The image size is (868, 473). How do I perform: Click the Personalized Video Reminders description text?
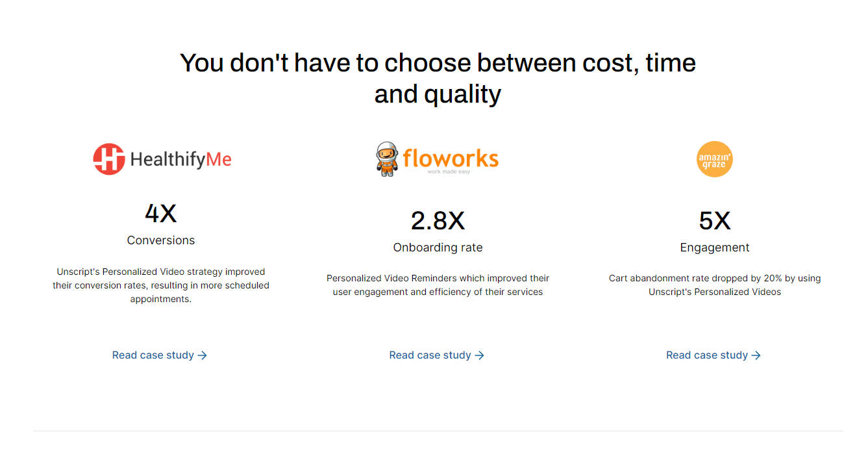click(438, 285)
